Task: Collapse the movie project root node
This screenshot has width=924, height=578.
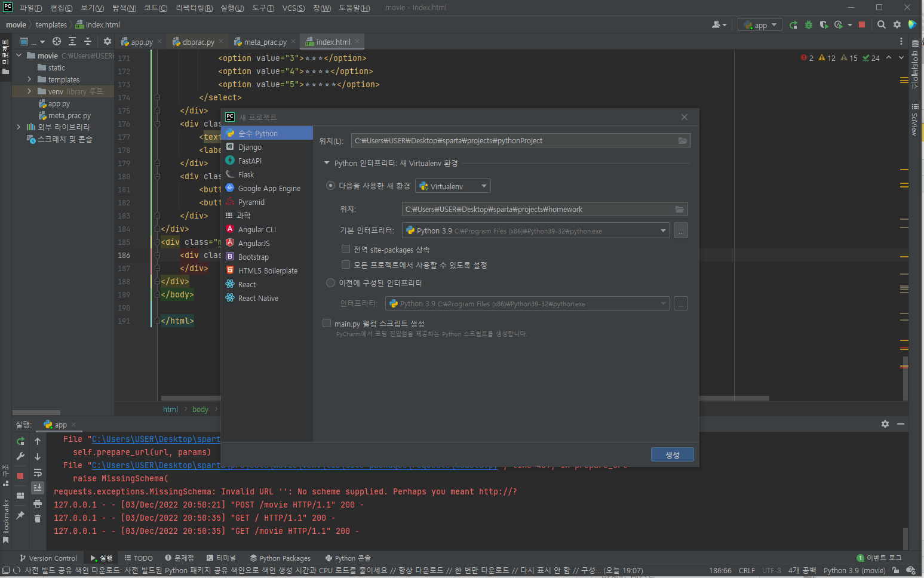Action: coord(19,56)
